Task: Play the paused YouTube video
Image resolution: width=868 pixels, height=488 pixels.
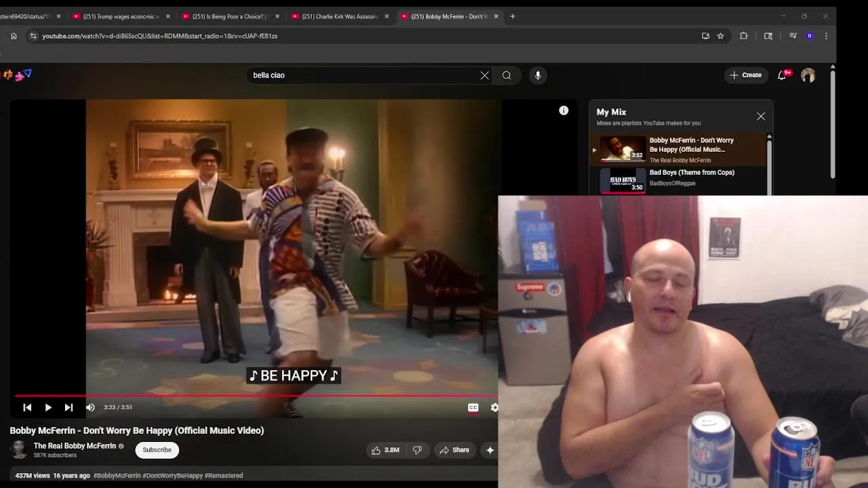Action: (48, 407)
